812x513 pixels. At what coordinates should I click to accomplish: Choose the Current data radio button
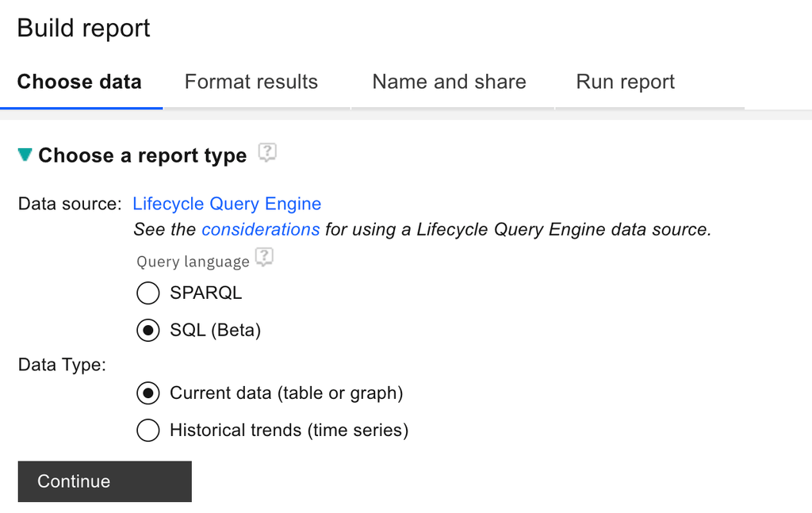coord(148,393)
